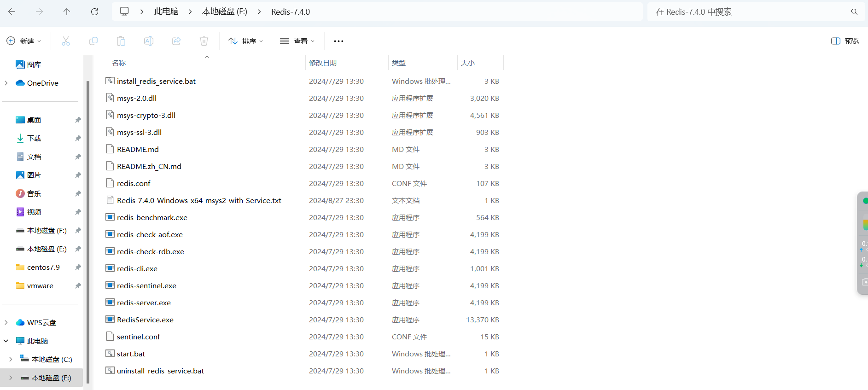The image size is (868, 390).
Task: Click Redis-7.4.0 in address bar
Action: click(291, 12)
